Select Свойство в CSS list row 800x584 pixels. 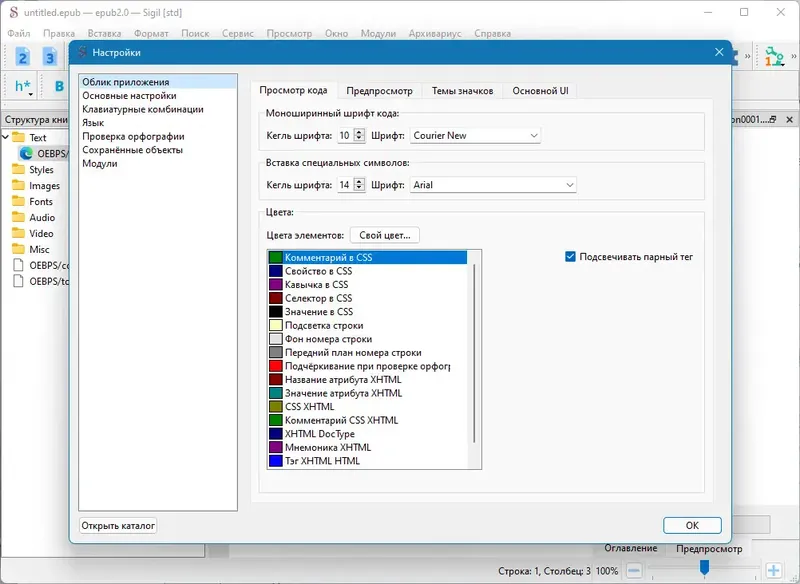pos(367,271)
